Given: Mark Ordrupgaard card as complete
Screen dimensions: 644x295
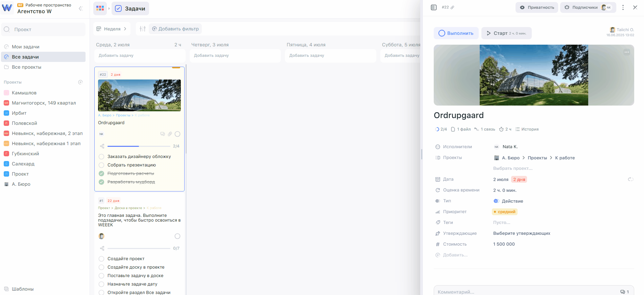Looking at the screenshot, I should pos(177,134).
